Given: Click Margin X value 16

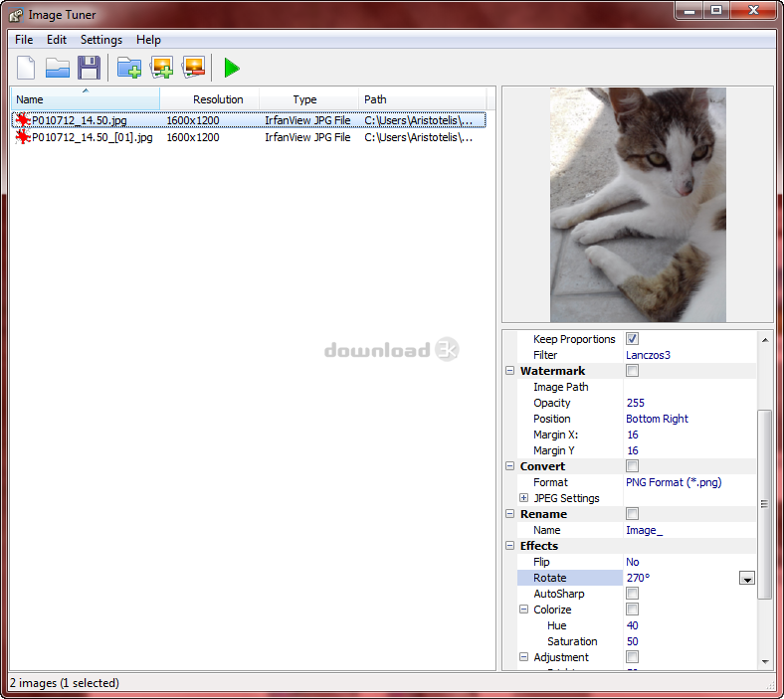Looking at the screenshot, I should (x=633, y=435).
